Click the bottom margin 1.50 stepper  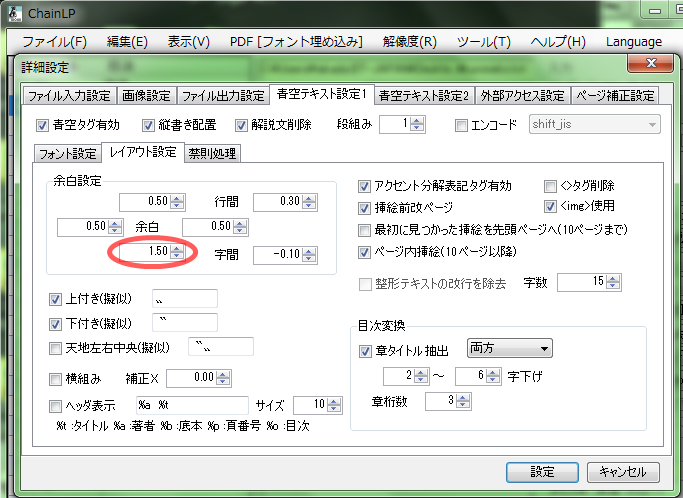[177, 251]
